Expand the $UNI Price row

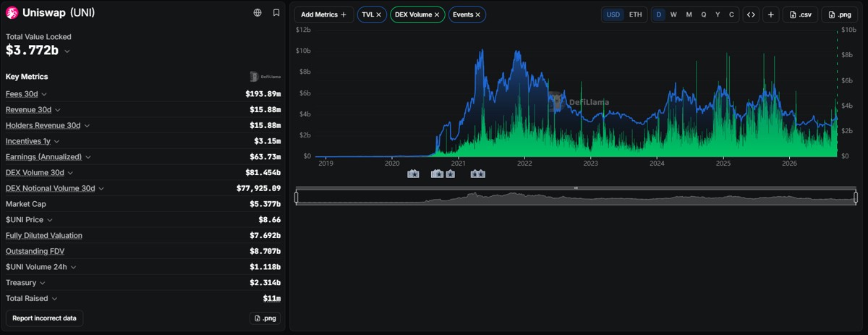(50, 220)
